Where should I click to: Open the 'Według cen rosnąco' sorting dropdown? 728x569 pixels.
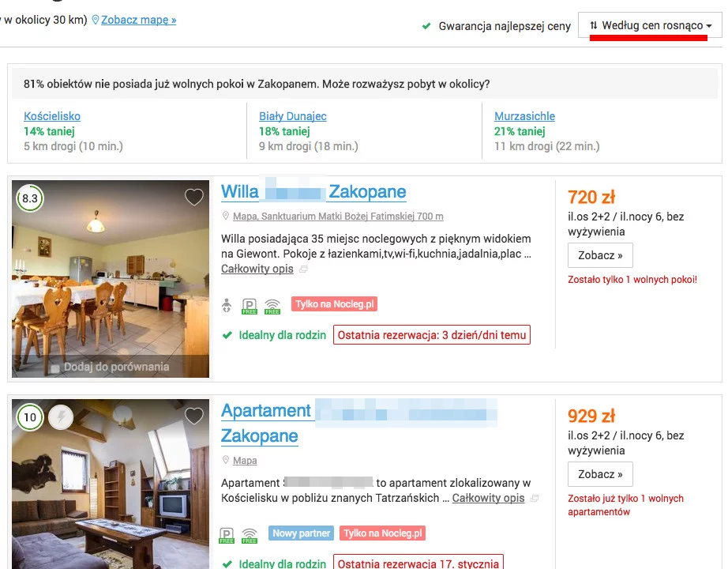tap(650, 25)
